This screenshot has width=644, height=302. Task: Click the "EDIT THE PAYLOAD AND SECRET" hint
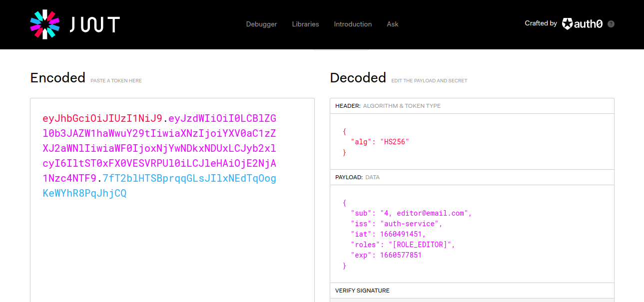tap(429, 80)
